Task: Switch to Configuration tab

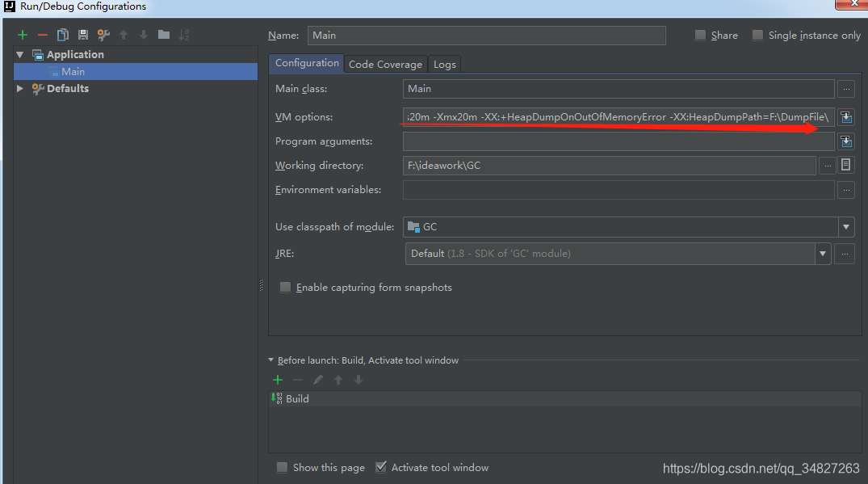Action: [x=307, y=63]
